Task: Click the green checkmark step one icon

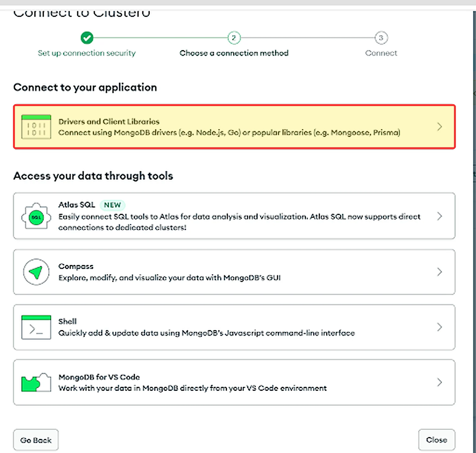Action: pyautogui.click(x=87, y=38)
